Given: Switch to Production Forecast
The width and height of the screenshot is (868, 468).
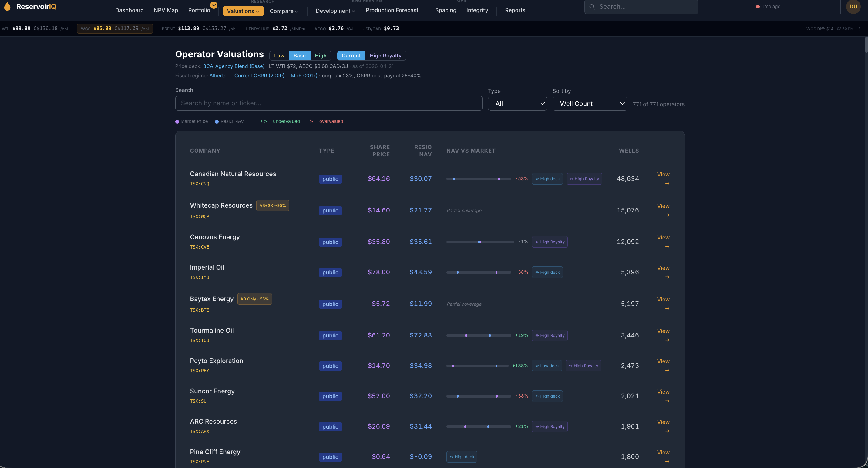Looking at the screenshot, I should (x=392, y=10).
